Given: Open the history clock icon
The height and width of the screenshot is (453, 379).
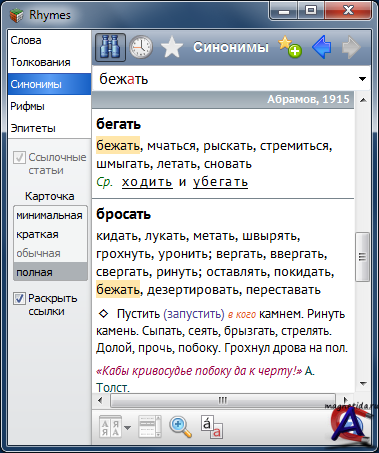Looking at the screenshot, I should coord(141,47).
